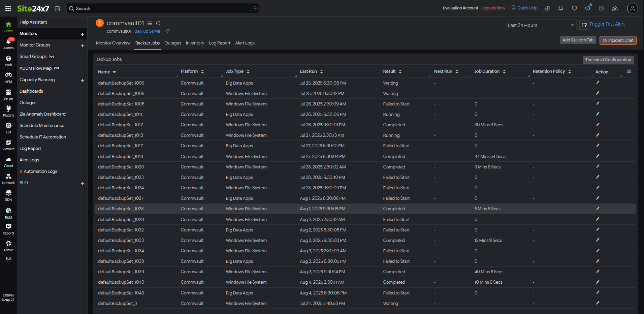Switch to the Monitor Overview tab
Viewport: 644px width, 314px height.
[x=113, y=43]
